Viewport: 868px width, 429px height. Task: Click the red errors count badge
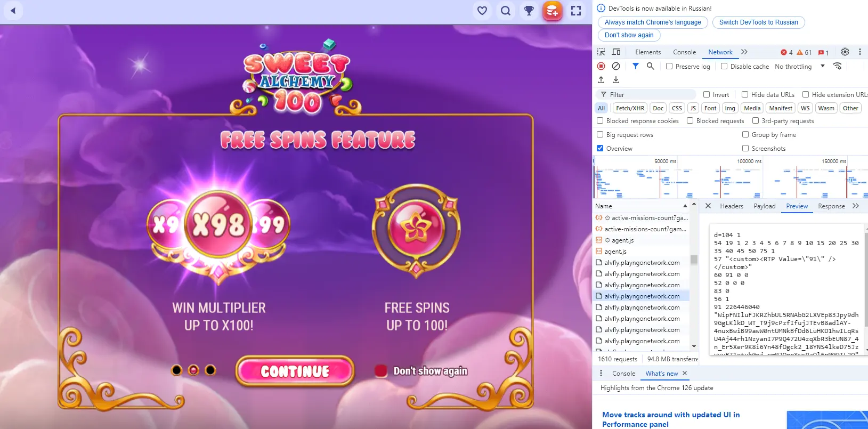tap(786, 52)
